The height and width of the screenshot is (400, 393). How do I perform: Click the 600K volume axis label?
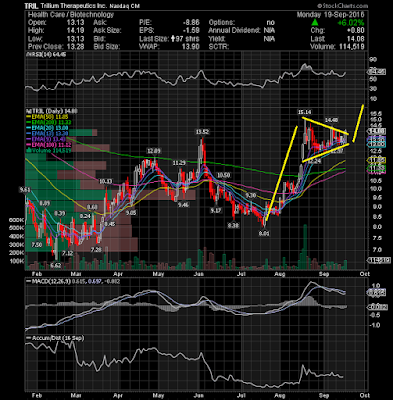point(17,220)
